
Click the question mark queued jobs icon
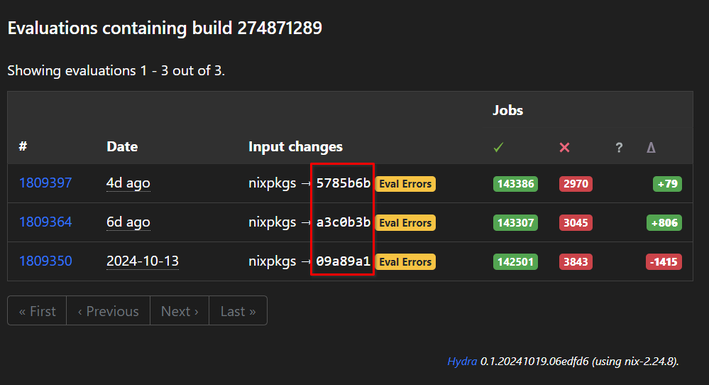tap(619, 147)
